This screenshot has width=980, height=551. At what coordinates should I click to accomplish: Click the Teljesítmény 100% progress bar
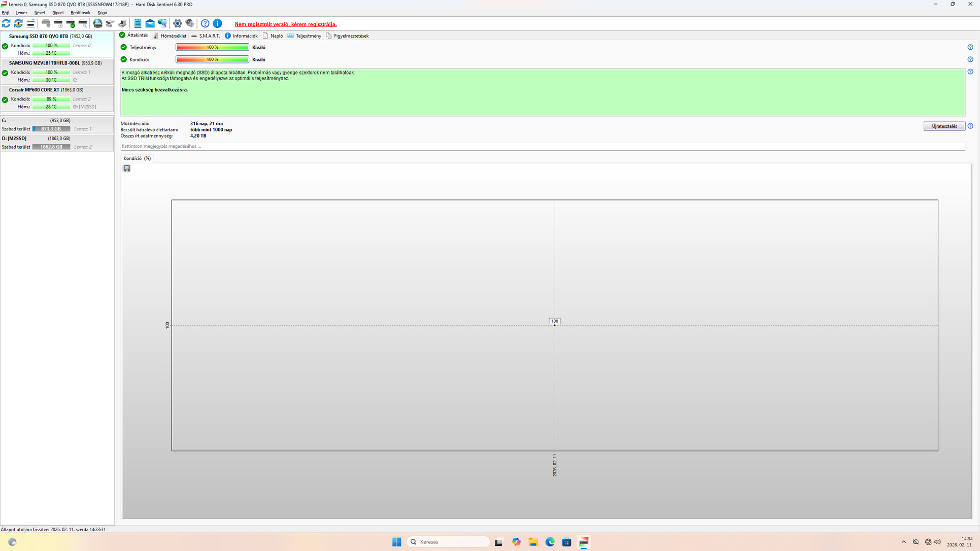pos(212,47)
